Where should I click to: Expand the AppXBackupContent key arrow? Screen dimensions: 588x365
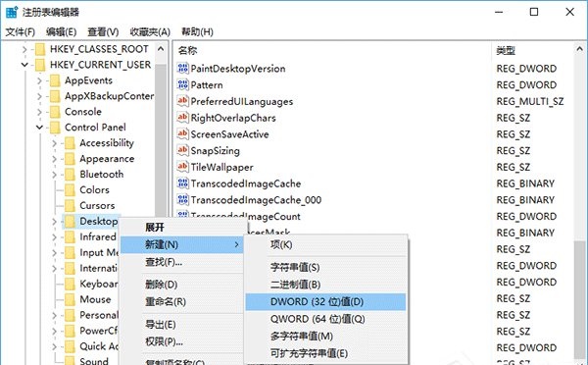pos(39,96)
